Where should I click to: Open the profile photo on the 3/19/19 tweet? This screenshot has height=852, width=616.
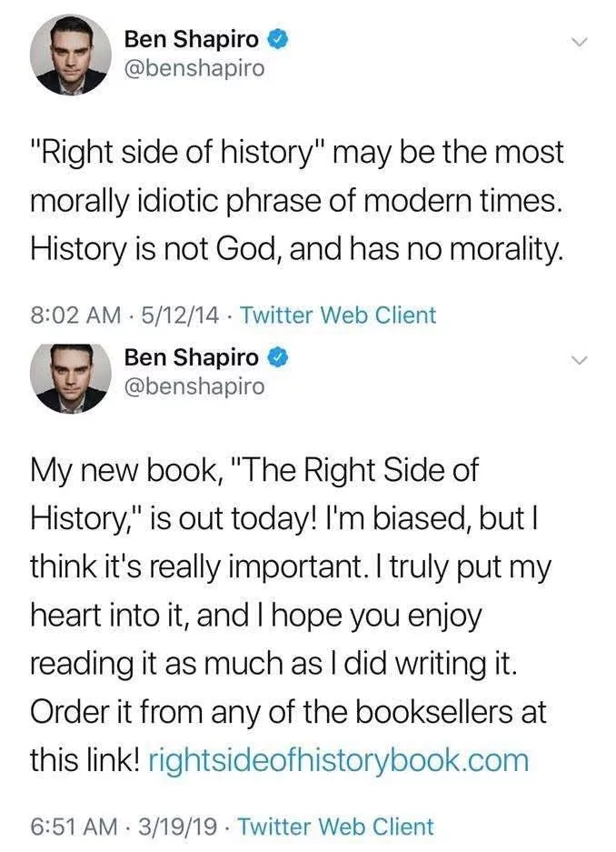70,374
